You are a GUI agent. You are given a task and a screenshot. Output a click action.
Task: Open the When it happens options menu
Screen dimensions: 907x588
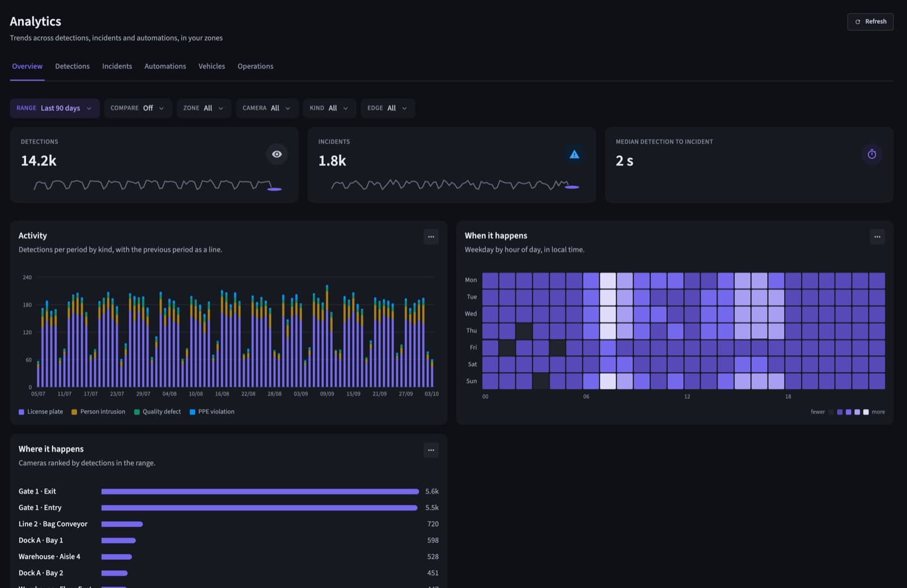pos(877,237)
